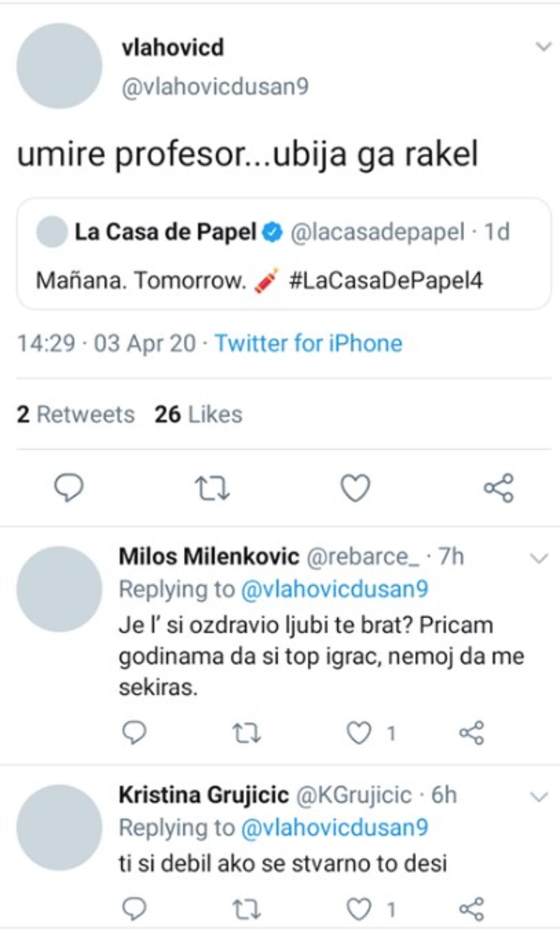560x933 pixels.
Task: Reply to Kristina Grujicic's comment
Action: tap(134, 909)
